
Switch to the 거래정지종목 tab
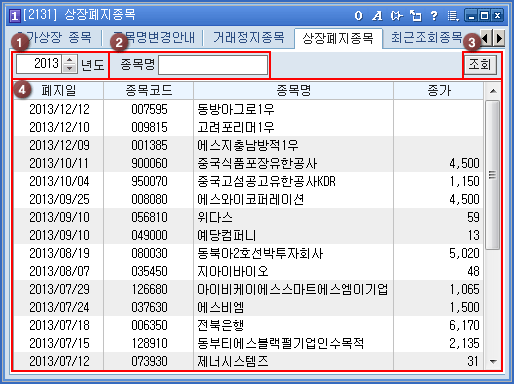[x=249, y=37]
